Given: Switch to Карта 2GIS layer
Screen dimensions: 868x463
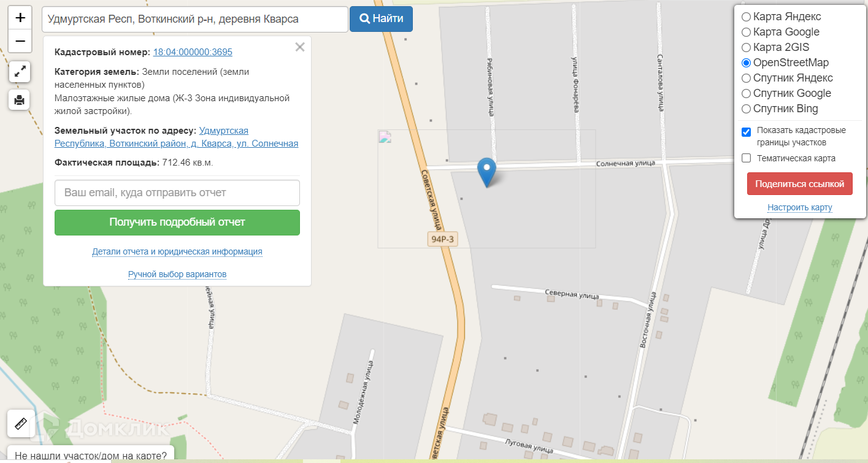Looking at the screenshot, I should [x=746, y=47].
